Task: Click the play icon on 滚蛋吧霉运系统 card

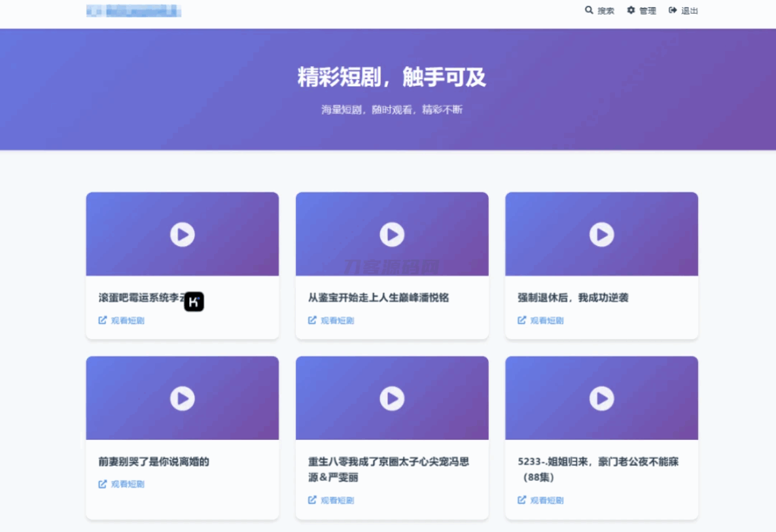Action: pyautogui.click(x=182, y=234)
